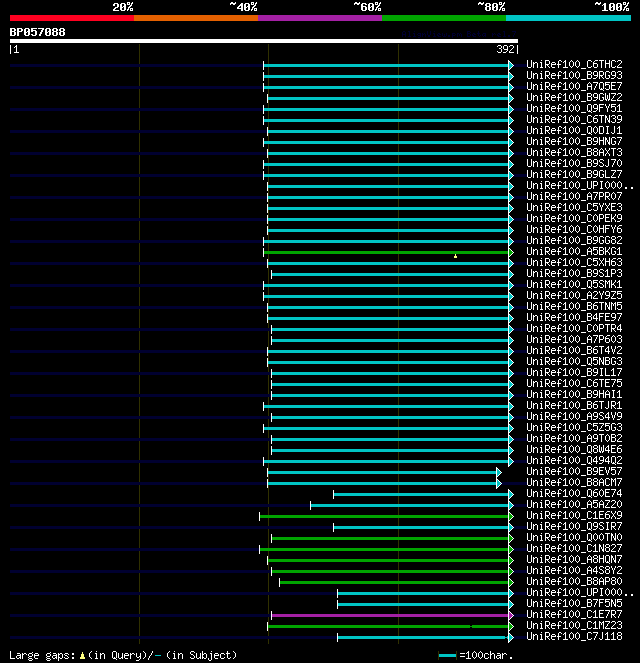Select the UniRef100_B7F5N5 label

pyautogui.click(x=574, y=603)
